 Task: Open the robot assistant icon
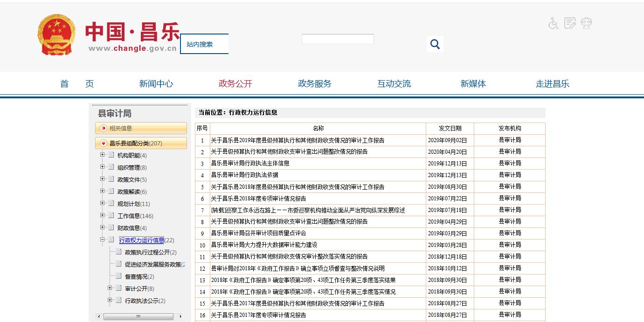pos(586,23)
